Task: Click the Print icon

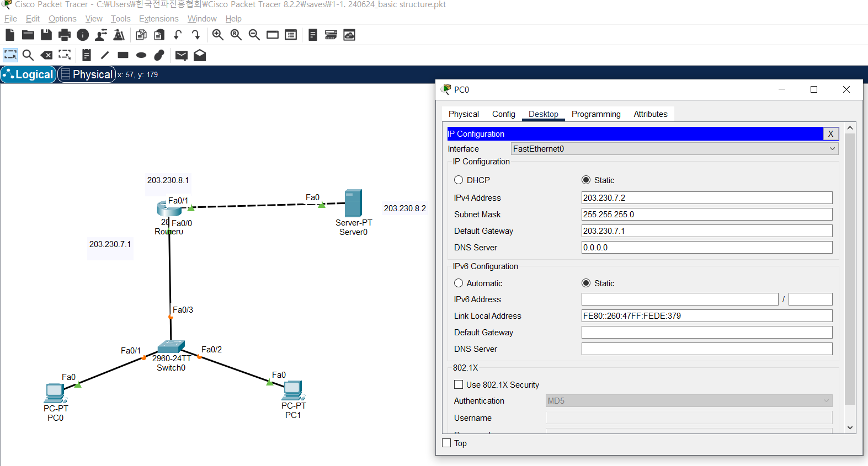Action: click(x=65, y=35)
